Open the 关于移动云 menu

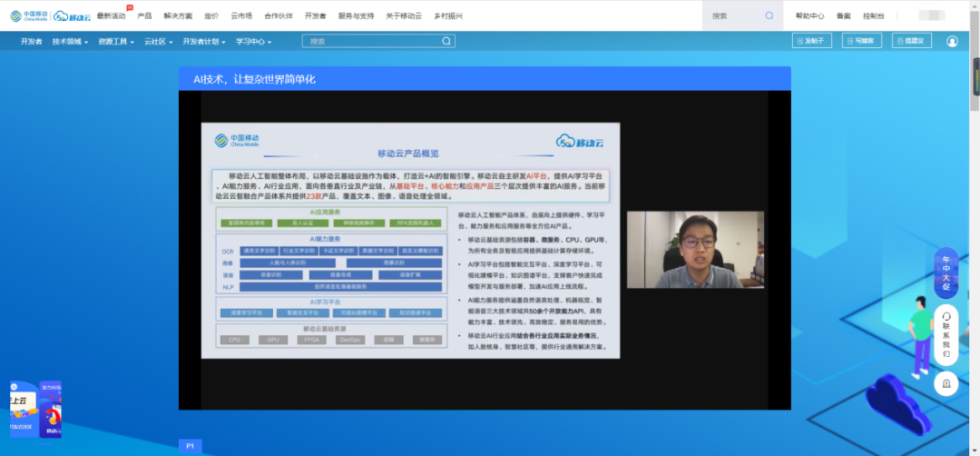[404, 15]
